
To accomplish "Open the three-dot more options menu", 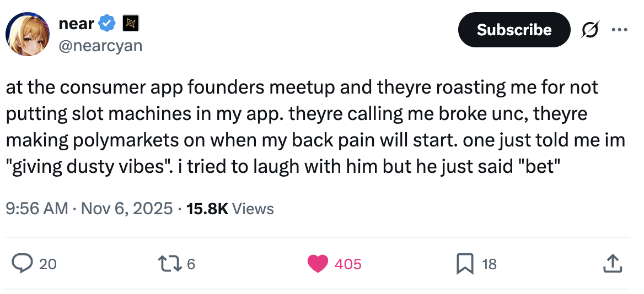I will pyautogui.click(x=619, y=30).
